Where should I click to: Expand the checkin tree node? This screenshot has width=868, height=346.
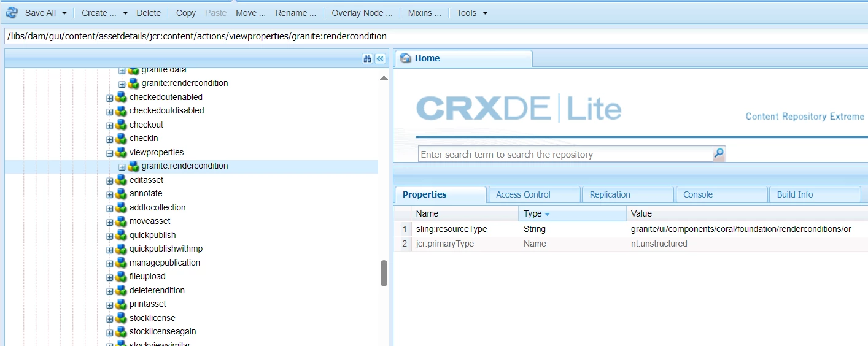pyautogui.click(x=109, y=139)
